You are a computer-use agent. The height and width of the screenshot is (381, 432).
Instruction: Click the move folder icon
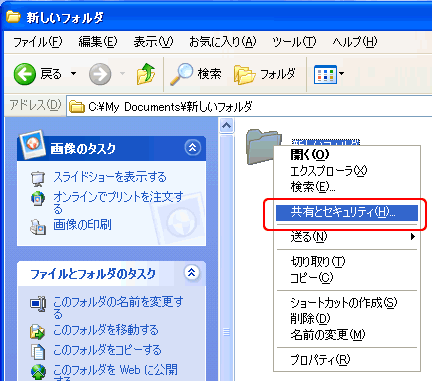tap(37, 332)
